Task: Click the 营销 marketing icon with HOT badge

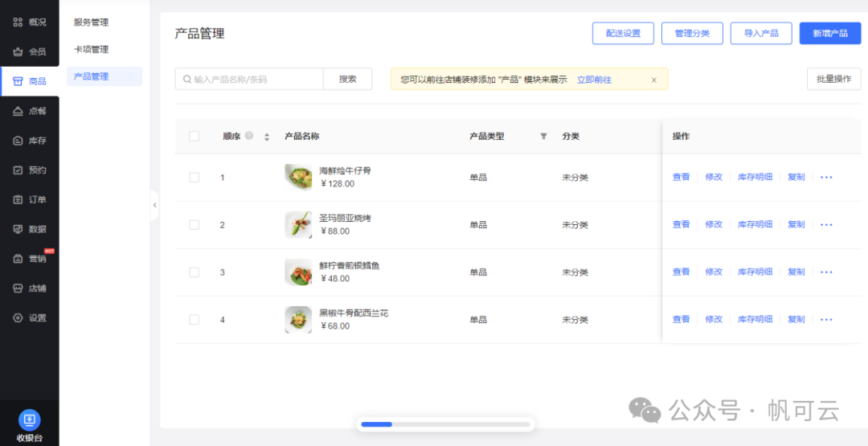Action: point(18,259)
